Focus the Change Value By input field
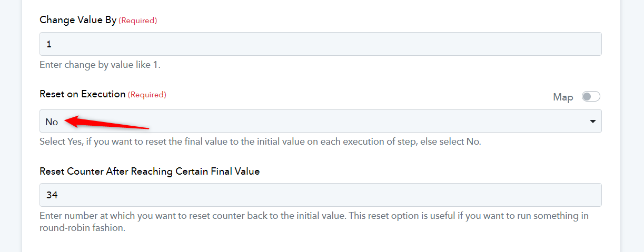 point(320,44)
